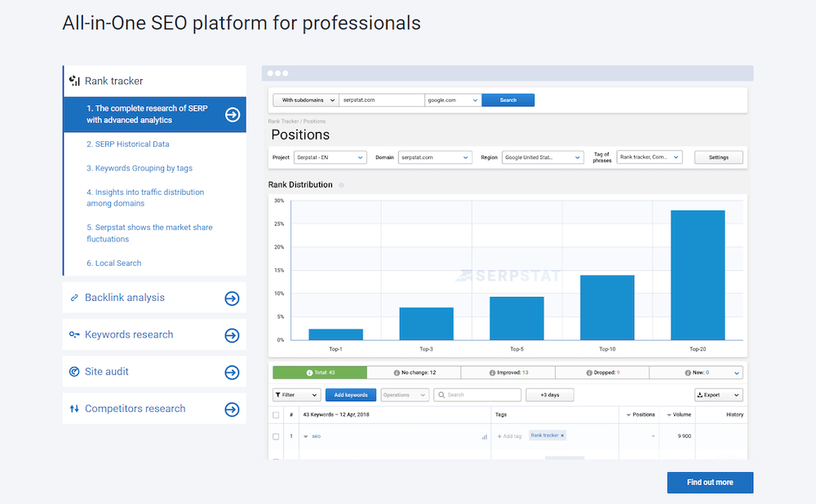Click the Site audit arrow icon
The height and width of the screenshot is (504, 816).
coord(233,373)
